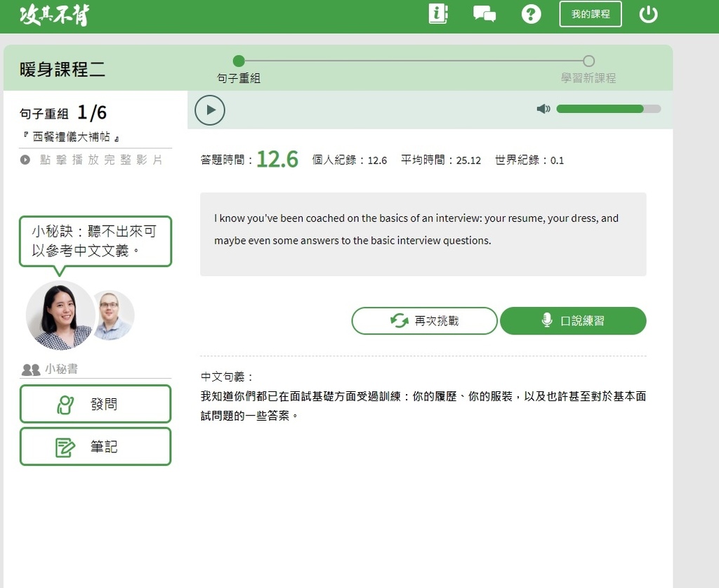Viewport: 719px width, 588px height.
Task: Click 點擊播放完整影片 link
Action: click(x=101, y=159)
